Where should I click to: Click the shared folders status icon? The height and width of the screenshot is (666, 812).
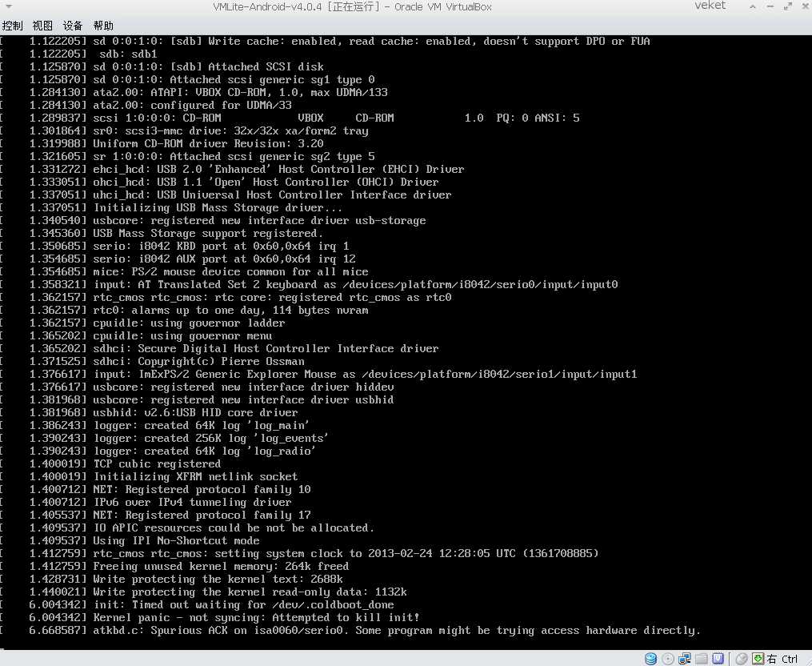tap(701, 659)
